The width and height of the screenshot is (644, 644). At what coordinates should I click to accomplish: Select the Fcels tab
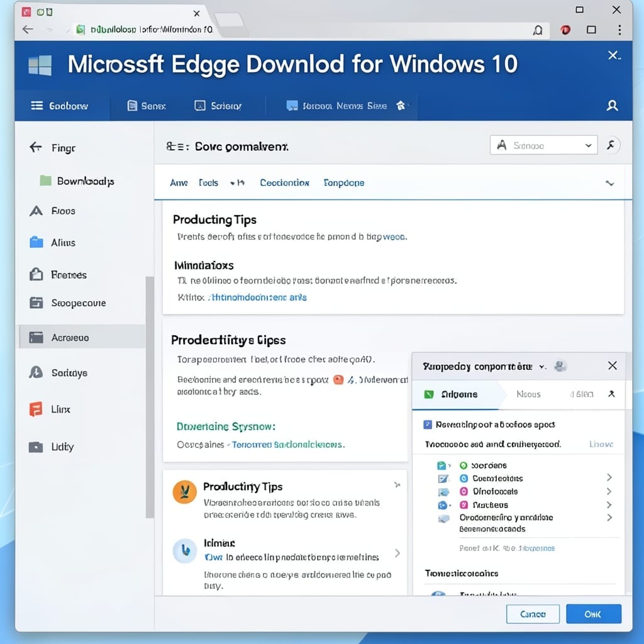tap(208, 183)
